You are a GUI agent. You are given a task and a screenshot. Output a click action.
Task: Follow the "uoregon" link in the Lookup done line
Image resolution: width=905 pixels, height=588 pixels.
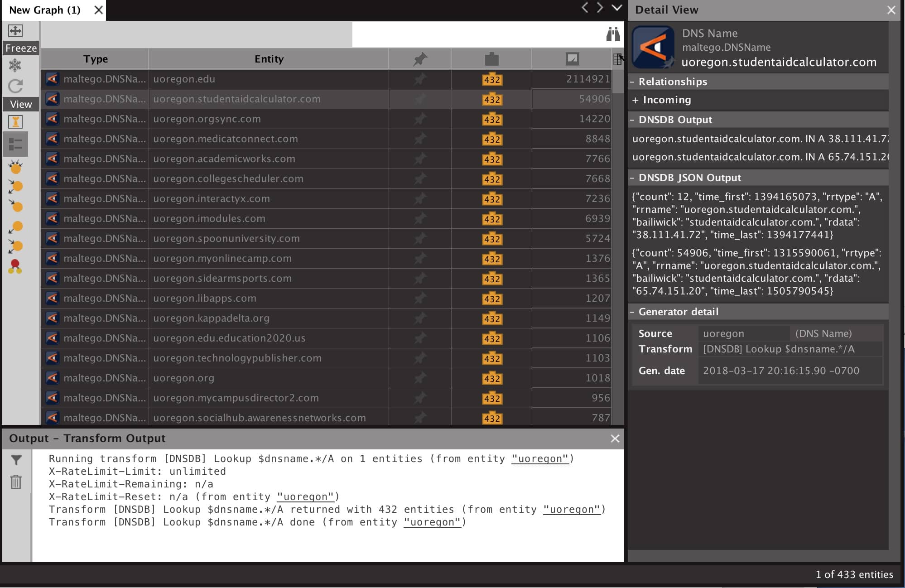pyautogui.click(x=432, y=522)
